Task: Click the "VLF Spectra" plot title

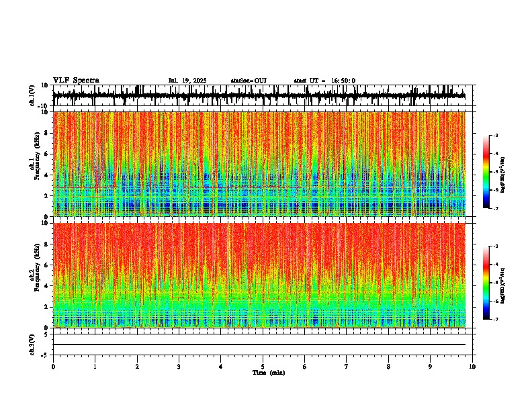Action: (76, 81)
